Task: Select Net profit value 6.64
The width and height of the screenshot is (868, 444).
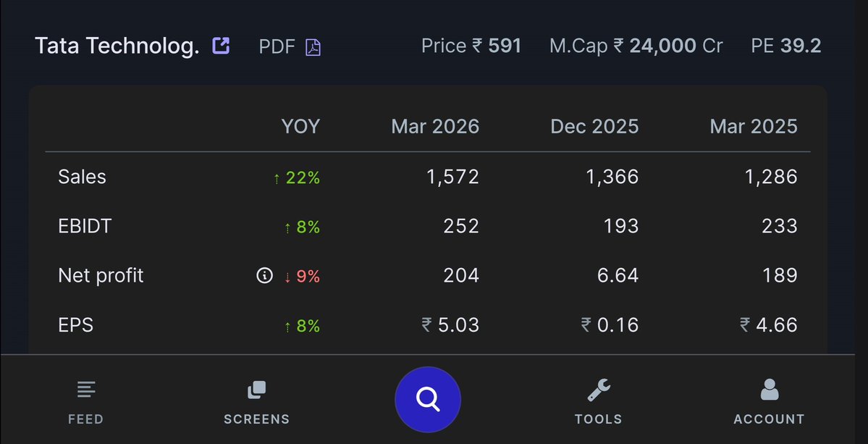Action: point(618,276)
